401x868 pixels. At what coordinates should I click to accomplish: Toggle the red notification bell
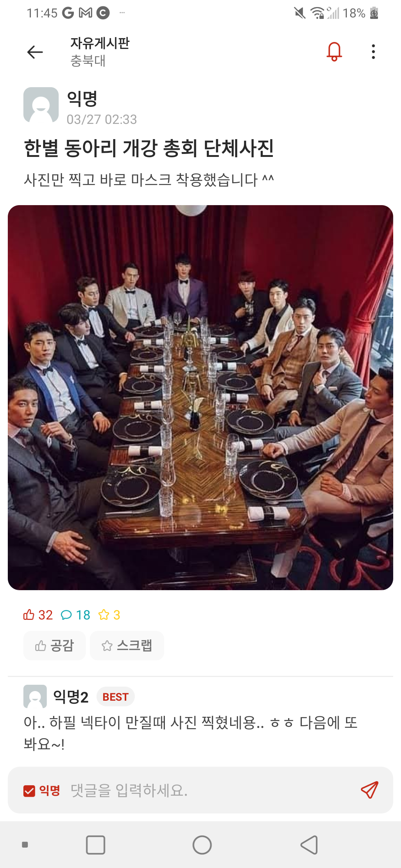tap(334, 52)
